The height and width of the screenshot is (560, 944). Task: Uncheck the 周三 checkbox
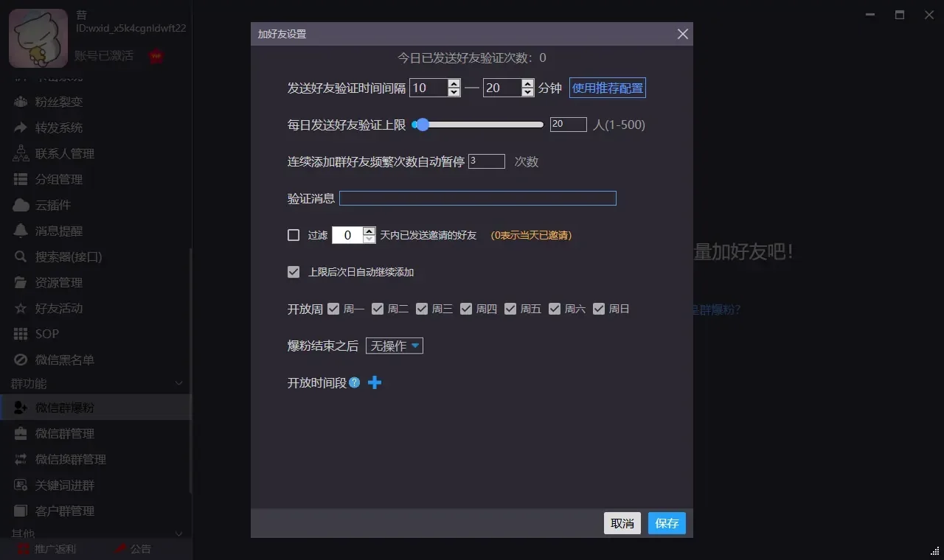pos(422,309)
